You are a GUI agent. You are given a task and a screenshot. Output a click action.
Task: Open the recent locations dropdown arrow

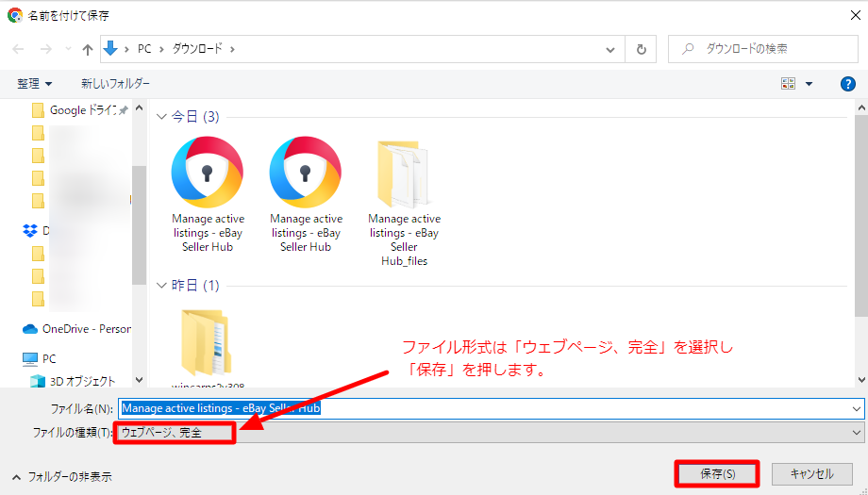68,49
